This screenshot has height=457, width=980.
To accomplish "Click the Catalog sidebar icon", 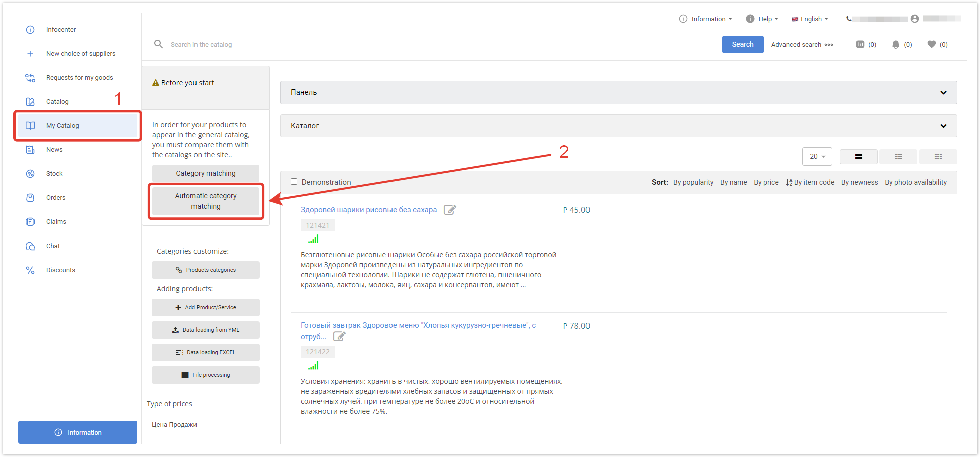I will pyautogui.click(x=30, y=102).
